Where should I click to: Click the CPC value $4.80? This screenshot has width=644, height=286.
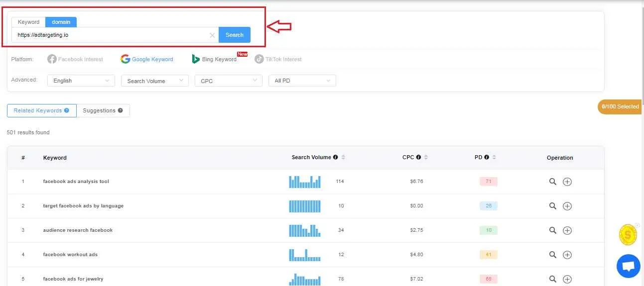[x=416, y=255]
